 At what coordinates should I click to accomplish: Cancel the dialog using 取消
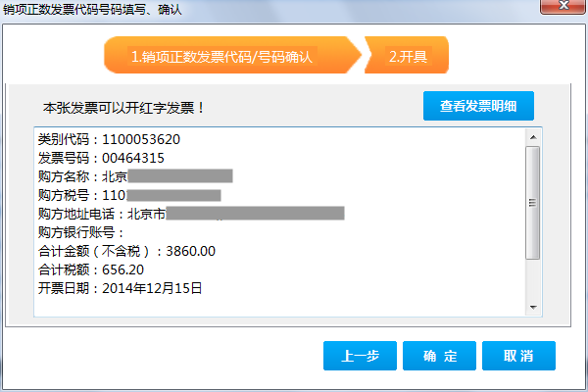click(x=518, y=356)
